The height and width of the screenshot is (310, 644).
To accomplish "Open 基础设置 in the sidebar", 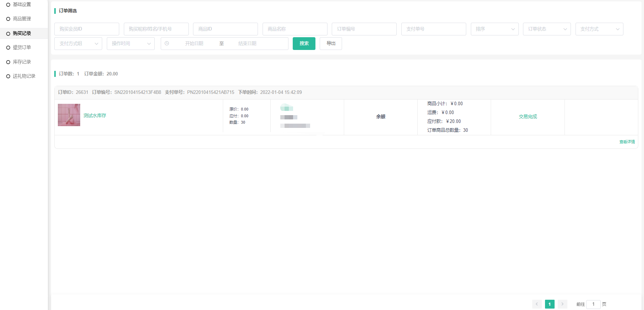I will 22,5.
